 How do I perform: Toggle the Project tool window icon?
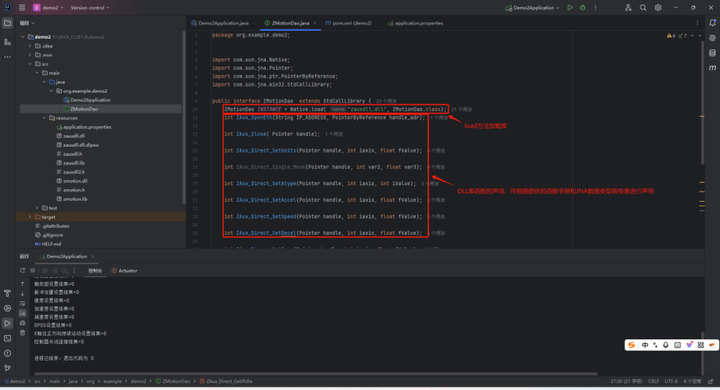click(7, 23)
